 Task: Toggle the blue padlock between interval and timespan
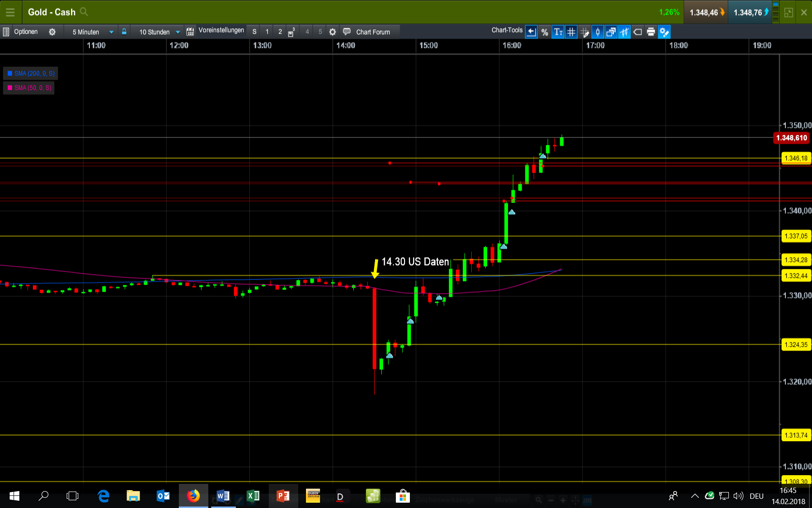[x=124, y=32]
